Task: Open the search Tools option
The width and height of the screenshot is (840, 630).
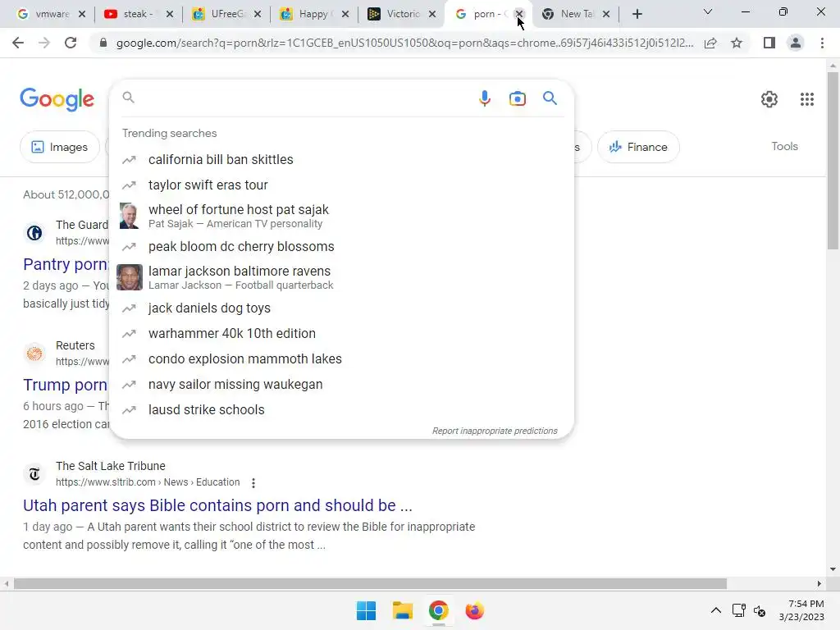Action: (784, 146)
